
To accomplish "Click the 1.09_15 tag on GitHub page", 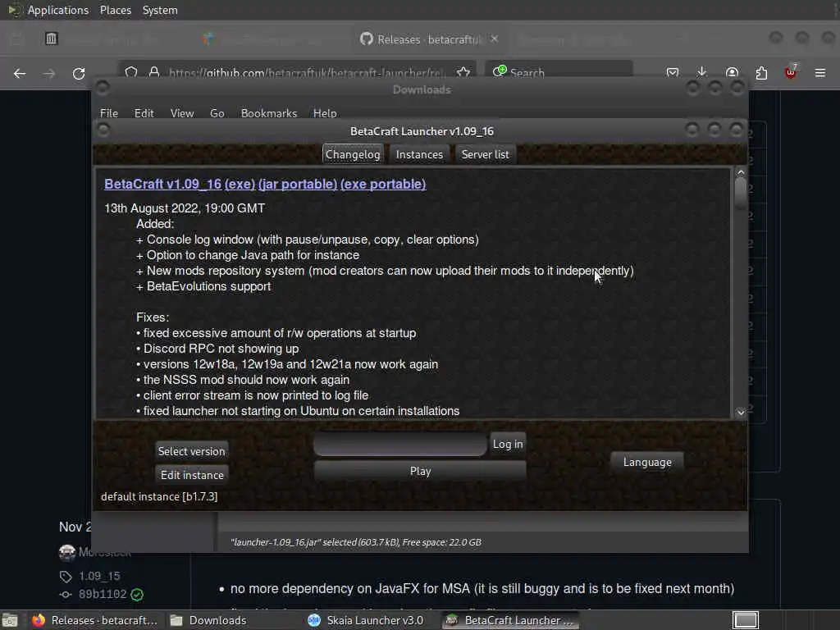I will (99, 576).
